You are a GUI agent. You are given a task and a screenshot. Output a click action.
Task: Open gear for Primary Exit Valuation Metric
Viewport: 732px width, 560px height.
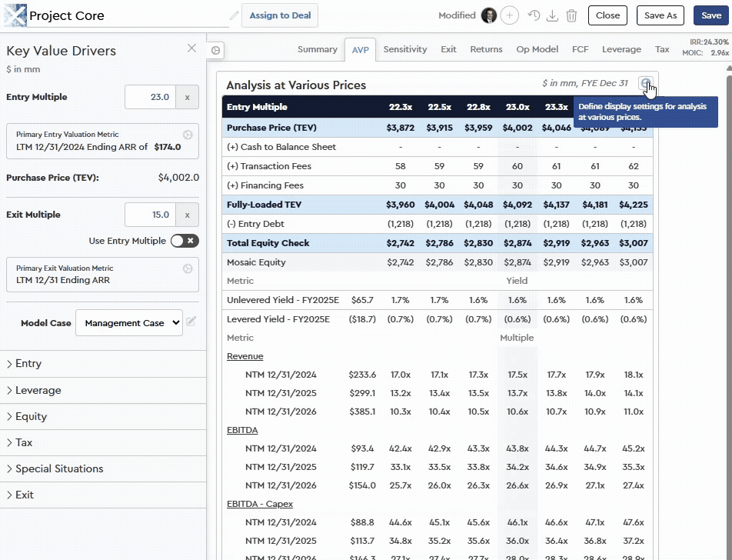point(187,268)
